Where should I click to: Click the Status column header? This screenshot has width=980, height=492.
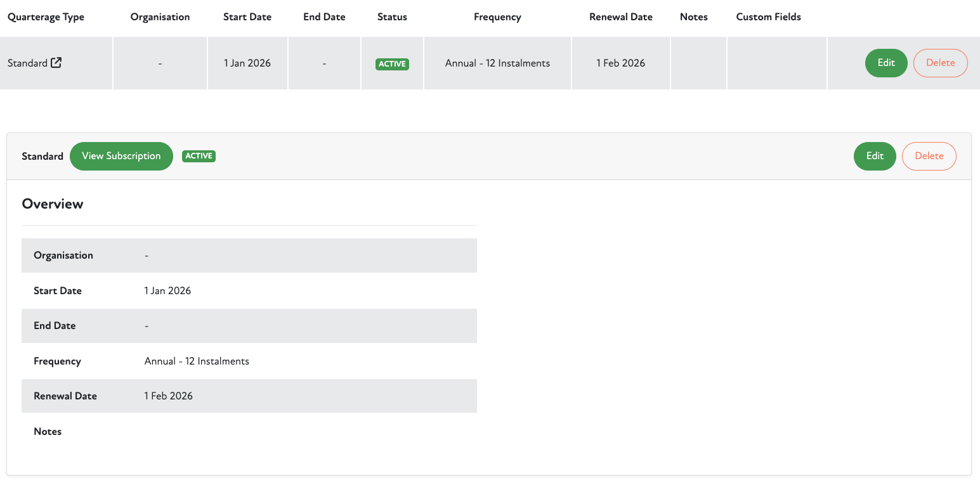(x=392, y=17)
